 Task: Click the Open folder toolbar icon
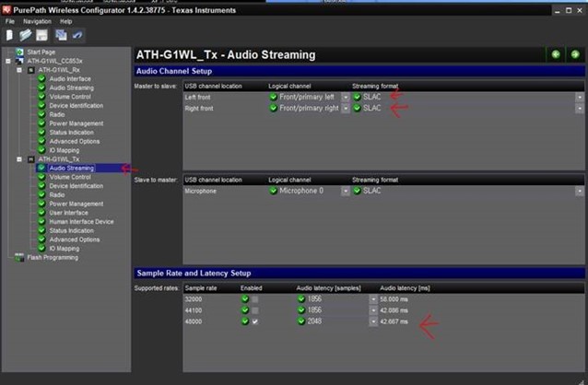26,35
